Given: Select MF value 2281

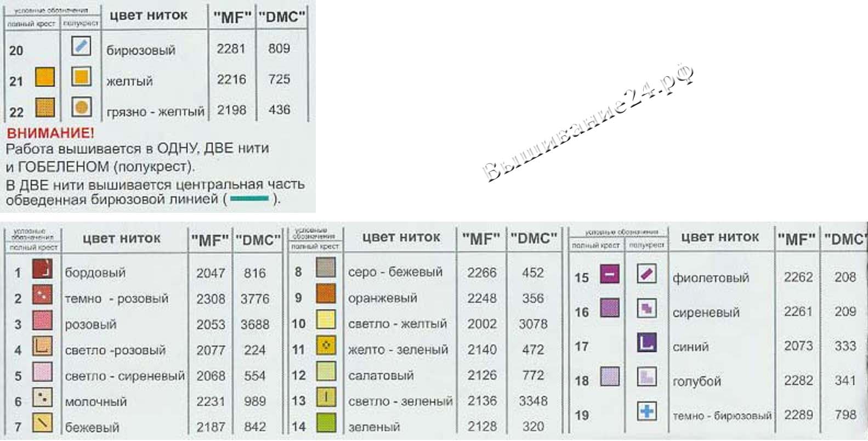Looking at the screenshot, I should click(x=231, y=48).
